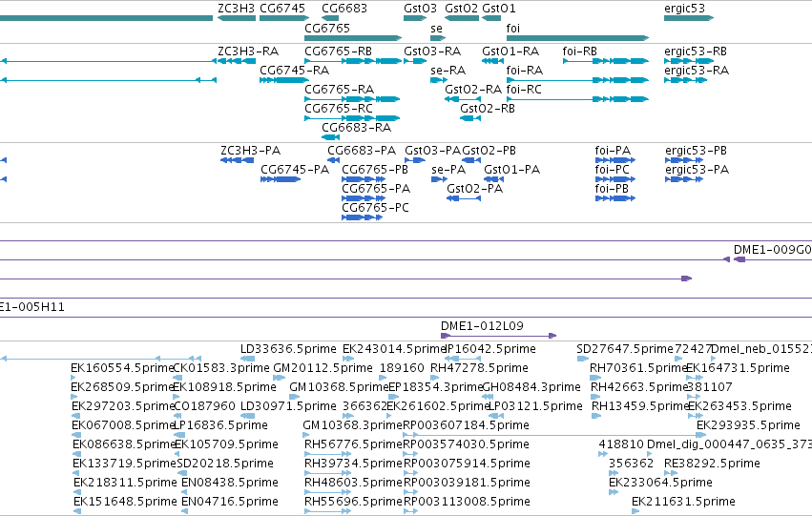Open the RP003607184.5prime EST label
Screen dimensions: 812x516
click(466, 426)
